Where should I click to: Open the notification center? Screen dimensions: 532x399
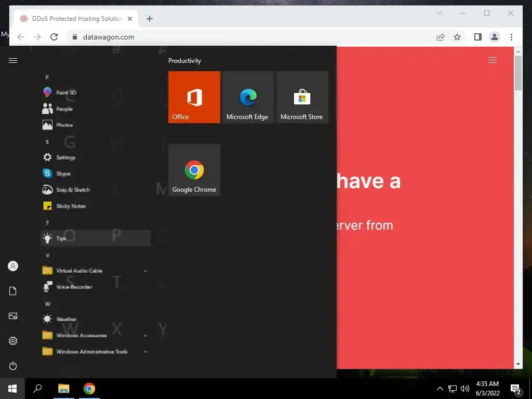tap(516, 389)
